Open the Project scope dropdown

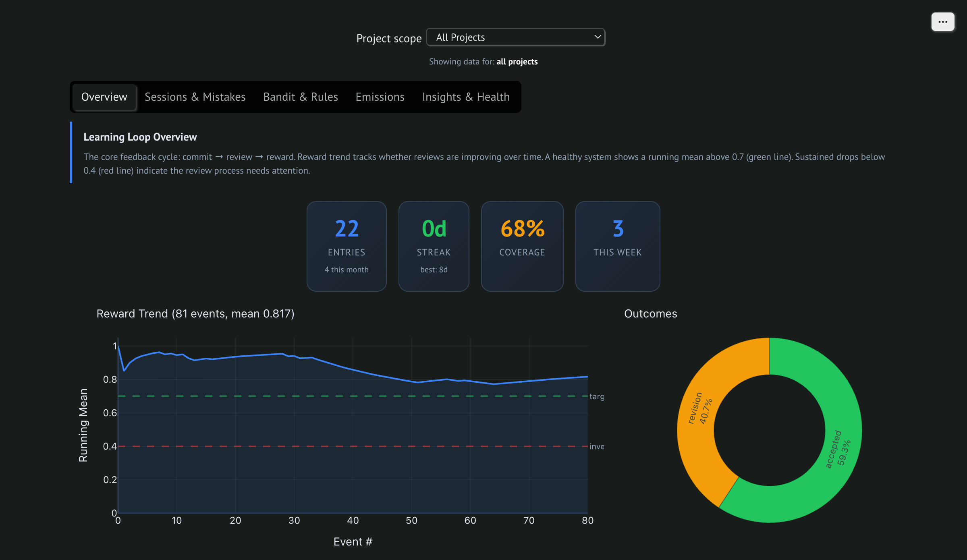point(516,37)
